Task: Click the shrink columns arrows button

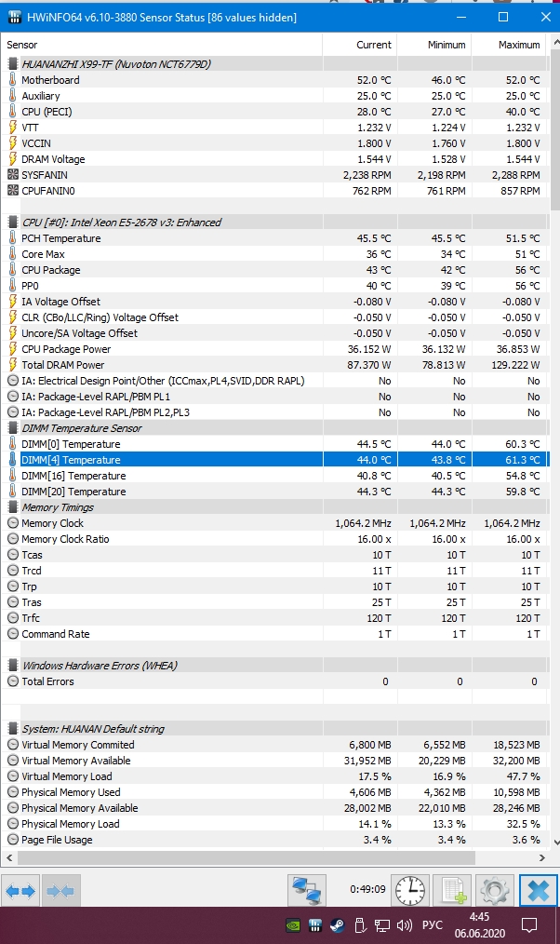Action: (x=60, y=891)
